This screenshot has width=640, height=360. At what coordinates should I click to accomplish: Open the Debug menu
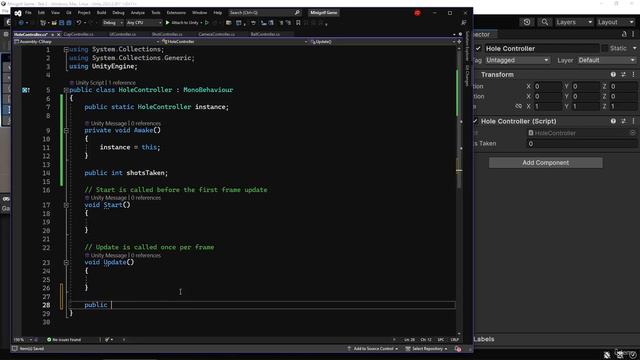[x=118, y=13]
